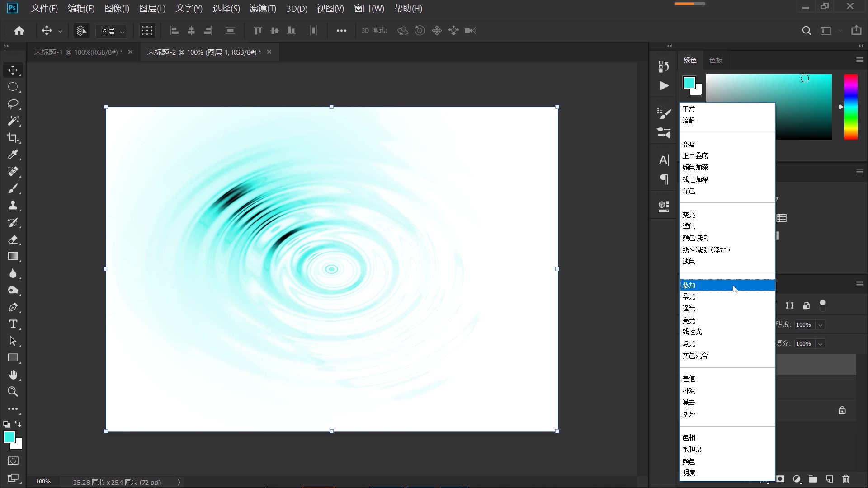Expand the opacity 100% dropdown arrow
Screen dimensions: 868x488
(820, 325)
